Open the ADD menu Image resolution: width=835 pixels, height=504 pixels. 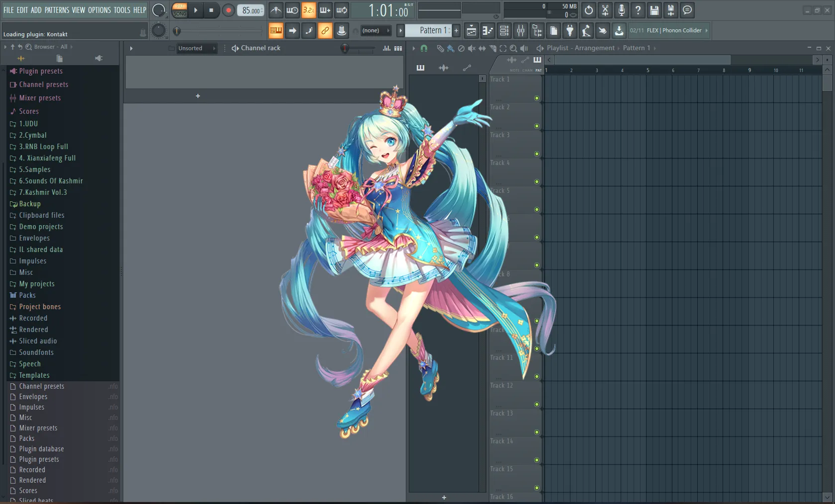click(x=36, y=10)
